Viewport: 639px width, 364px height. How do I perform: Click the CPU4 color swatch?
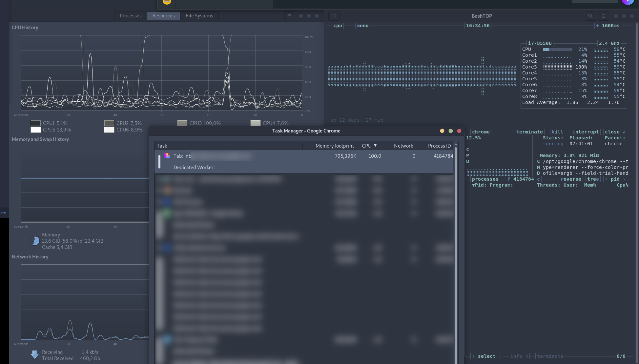click(x=255, y=123)
